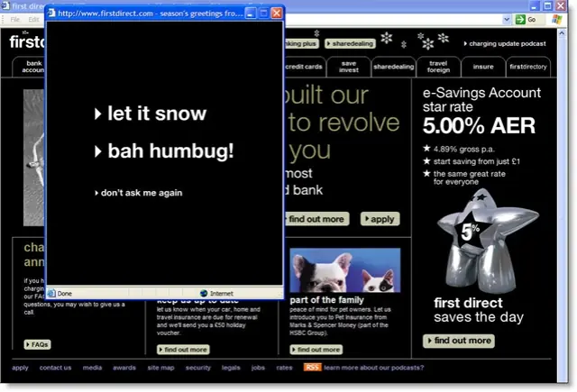Open the File menu in the main browser

pos(15,20)
